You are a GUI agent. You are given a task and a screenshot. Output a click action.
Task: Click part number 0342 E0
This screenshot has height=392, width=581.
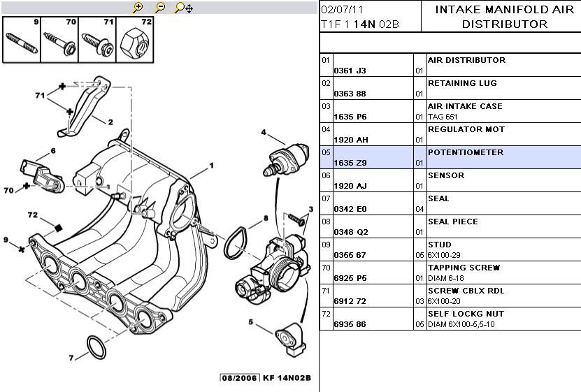pos(350,209)
